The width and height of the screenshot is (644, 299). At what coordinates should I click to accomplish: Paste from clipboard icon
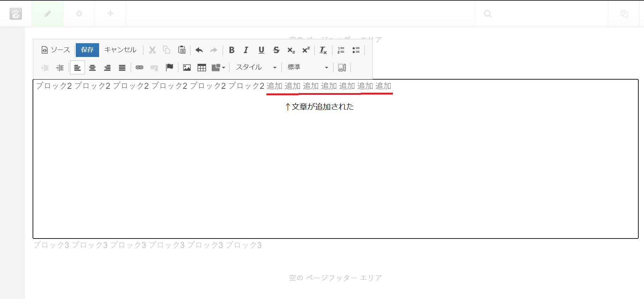pos(182,50)
